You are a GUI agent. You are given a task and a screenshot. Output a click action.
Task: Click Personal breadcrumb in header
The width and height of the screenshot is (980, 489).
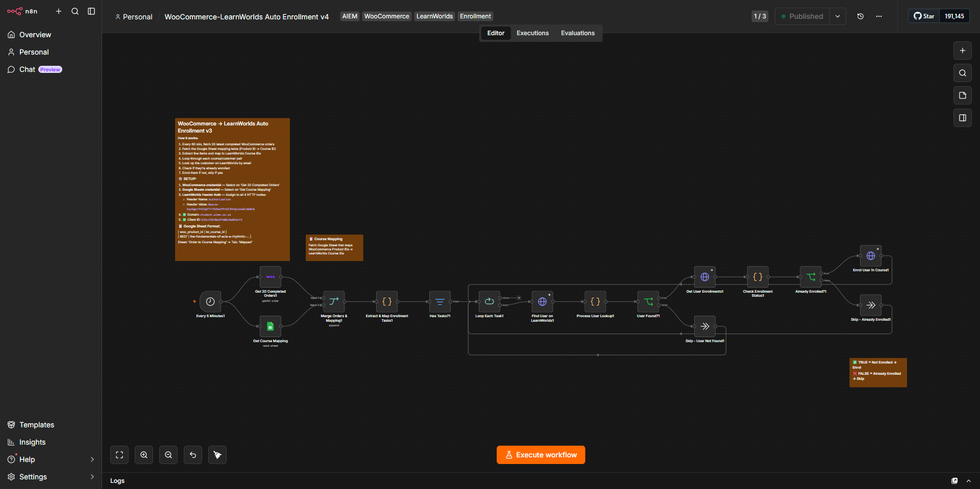coord(134,17)
